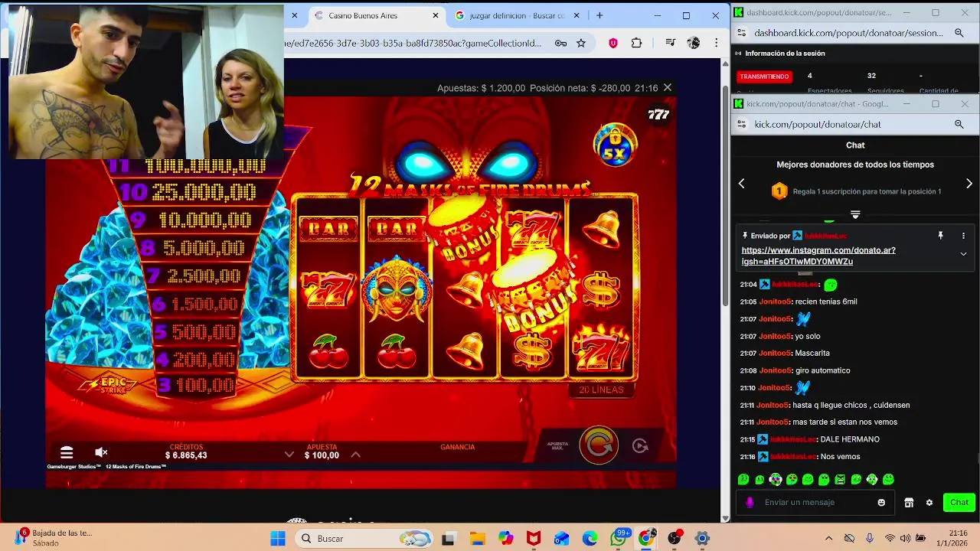Insert the last green smiling emote

pos(888,480)
